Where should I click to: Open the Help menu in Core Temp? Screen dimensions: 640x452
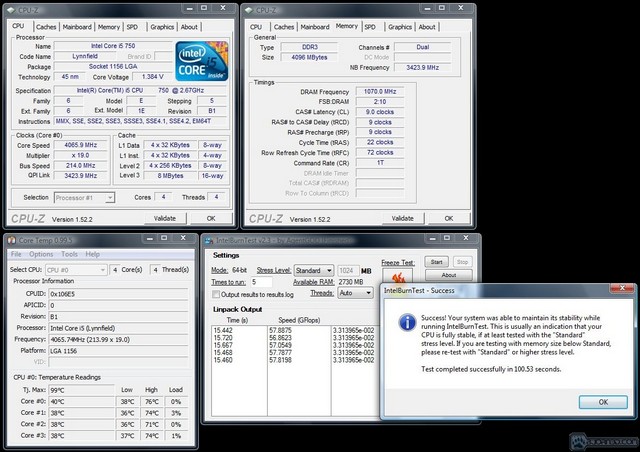pos(93,254)
